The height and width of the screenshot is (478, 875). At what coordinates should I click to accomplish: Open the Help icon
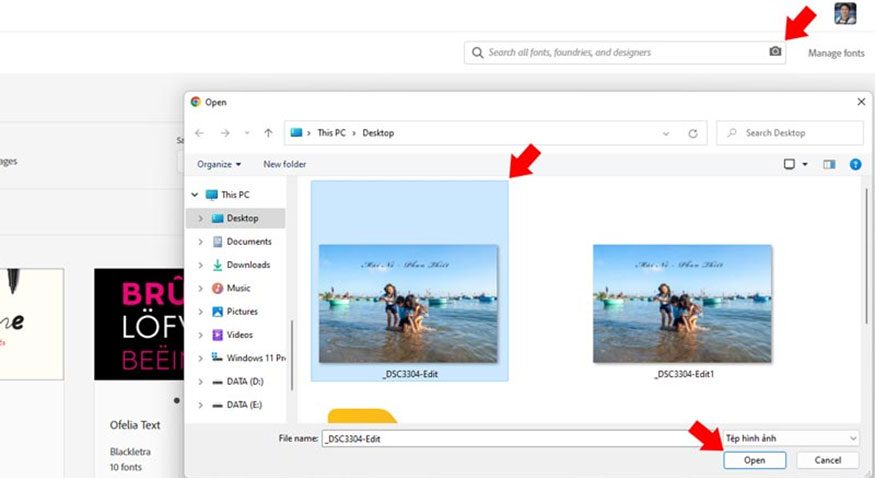point(855,164)
